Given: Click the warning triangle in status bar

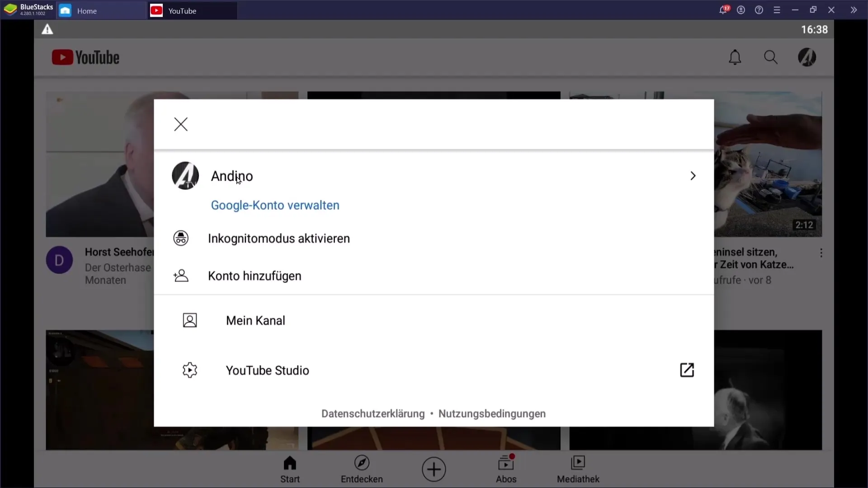Looking at the screenshot, I should tap(47, 29).
